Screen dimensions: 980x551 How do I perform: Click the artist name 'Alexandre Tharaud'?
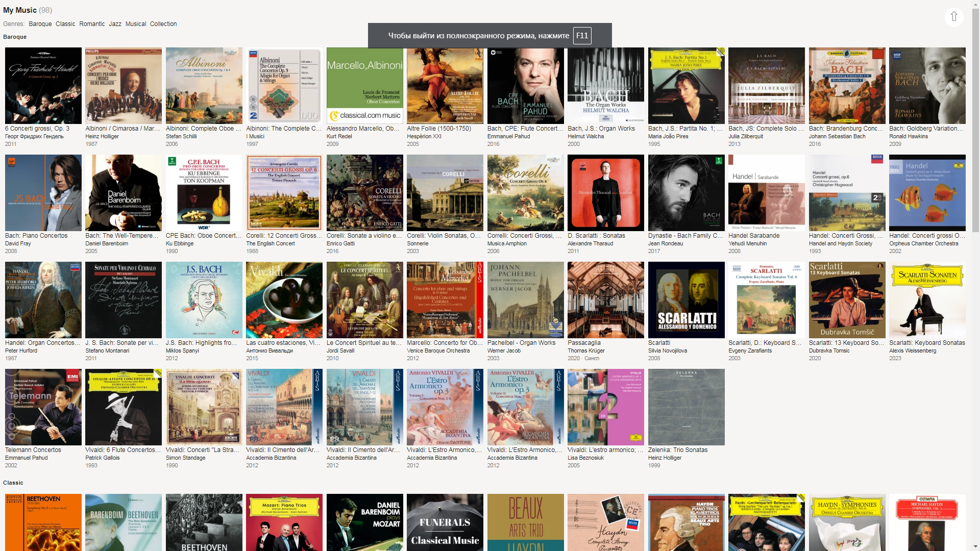click(x=591, y=244)
